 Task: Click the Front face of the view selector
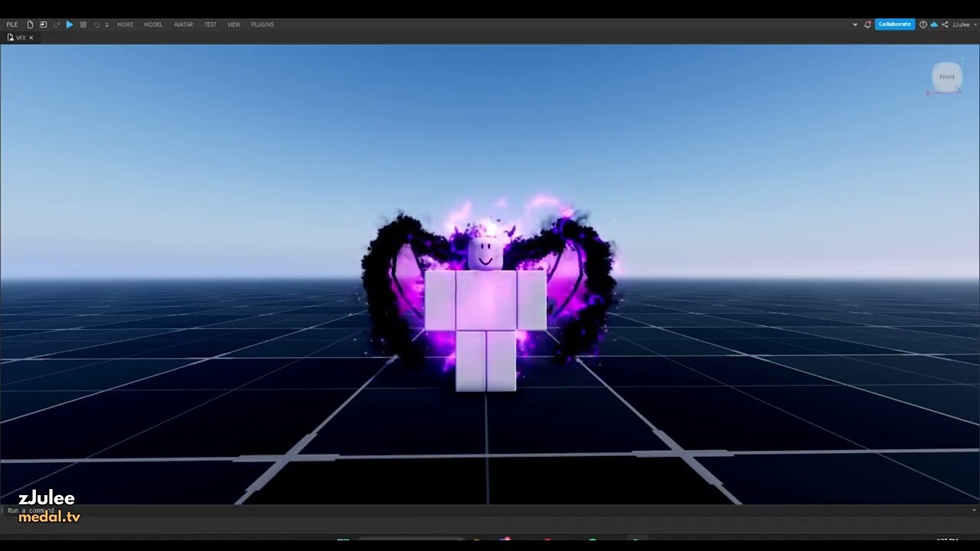point(947,77)
